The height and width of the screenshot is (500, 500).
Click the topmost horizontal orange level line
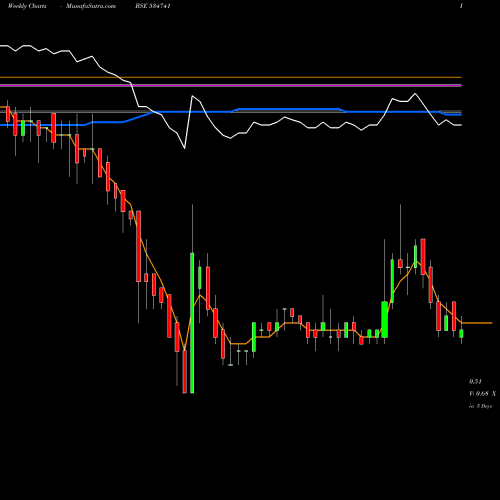[231, 77]
